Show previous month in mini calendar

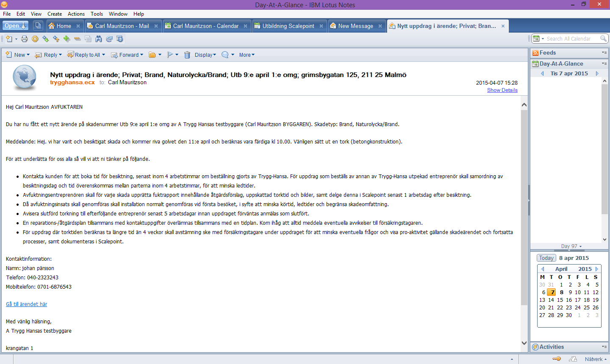click(543, 269)
